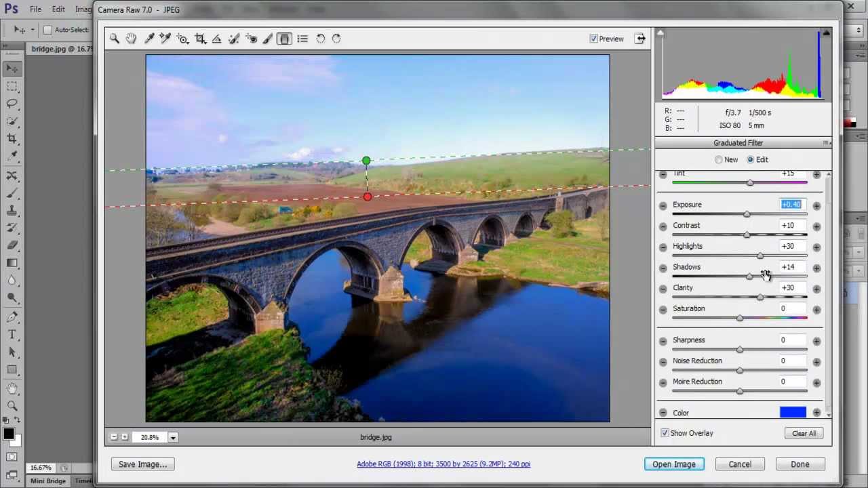Select the New radio button
Image resolution: width=868 pixels, height=488 pixels.
click(719, 160)
